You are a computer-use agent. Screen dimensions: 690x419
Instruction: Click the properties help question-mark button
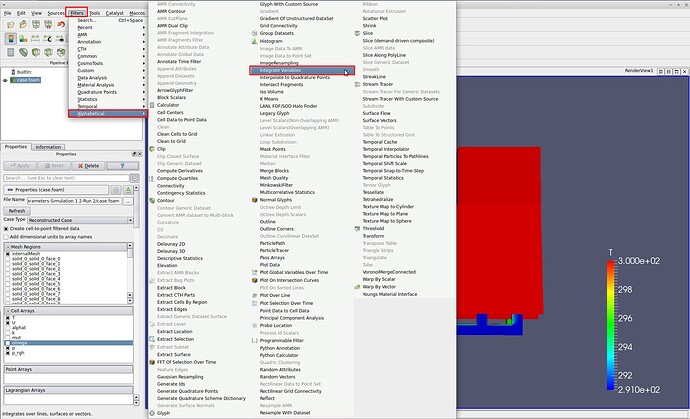pyautogui.click(x=123, y=166)
